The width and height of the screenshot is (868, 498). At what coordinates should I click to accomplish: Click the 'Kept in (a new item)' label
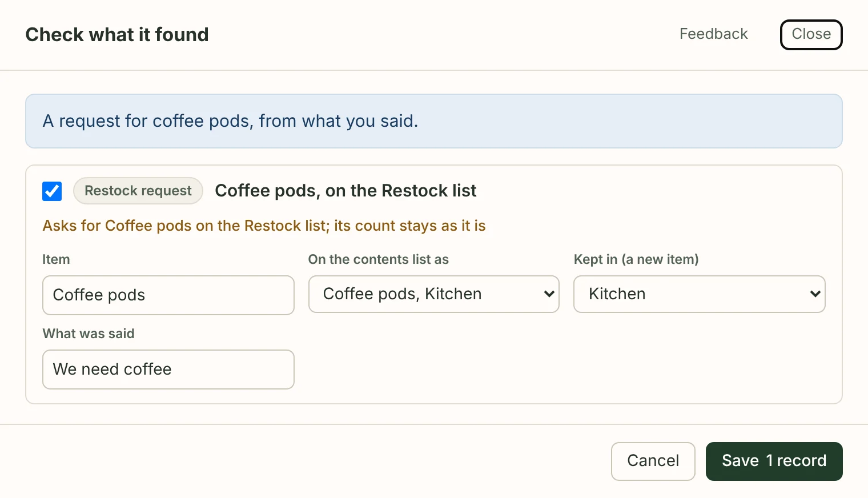tap(636, 259)
